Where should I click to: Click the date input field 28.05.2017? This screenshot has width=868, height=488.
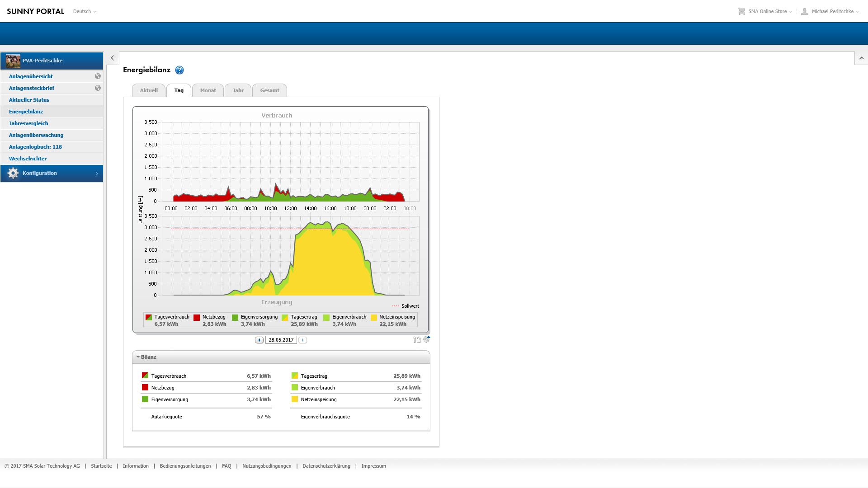(x=281, y=340)
